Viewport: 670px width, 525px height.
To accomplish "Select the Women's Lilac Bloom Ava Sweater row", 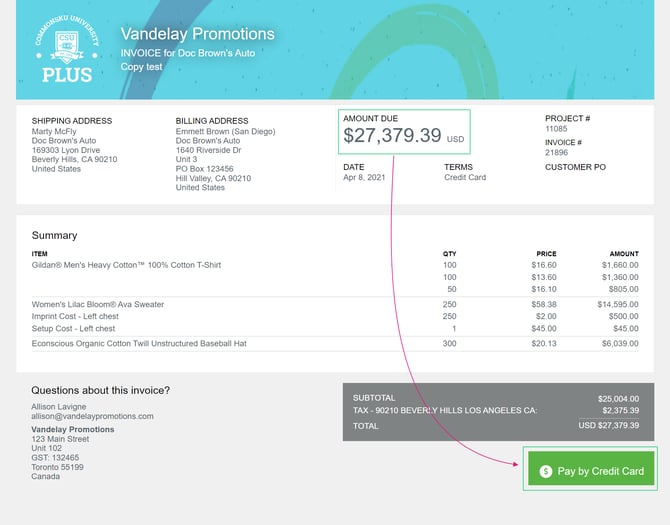I will (98, 304).
